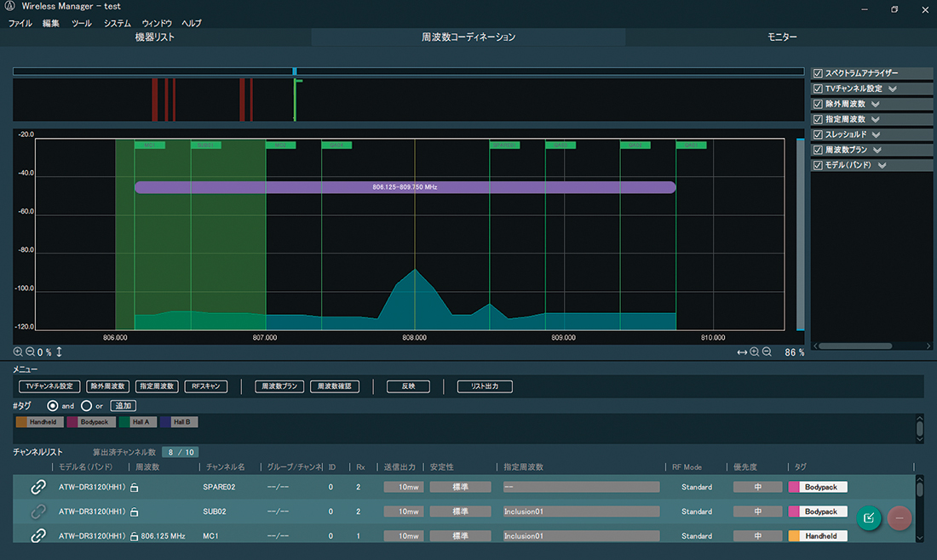This screenshot has height=560, width=937.
Task: Click the リスト出力 button
Action: [x=485, y=386]
